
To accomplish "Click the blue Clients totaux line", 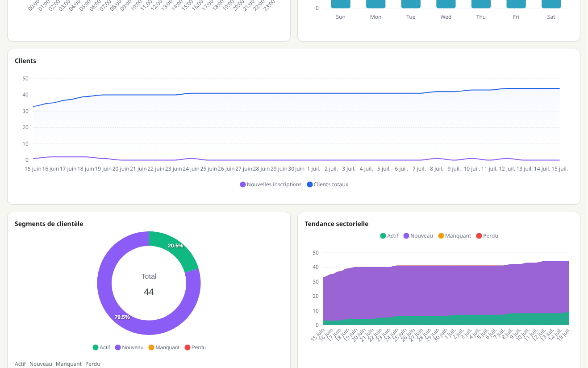I will tap(296, 93).
